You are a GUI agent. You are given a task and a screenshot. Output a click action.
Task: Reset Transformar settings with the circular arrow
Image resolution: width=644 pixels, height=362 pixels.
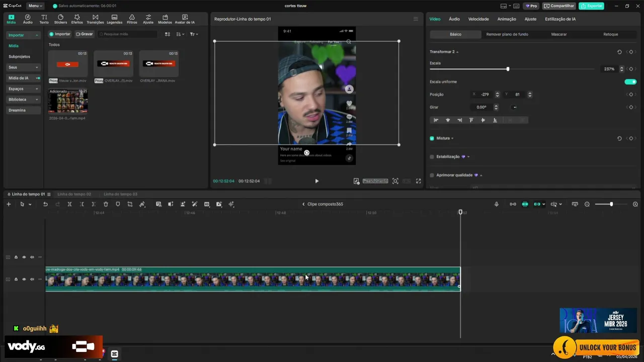(619, 52)
